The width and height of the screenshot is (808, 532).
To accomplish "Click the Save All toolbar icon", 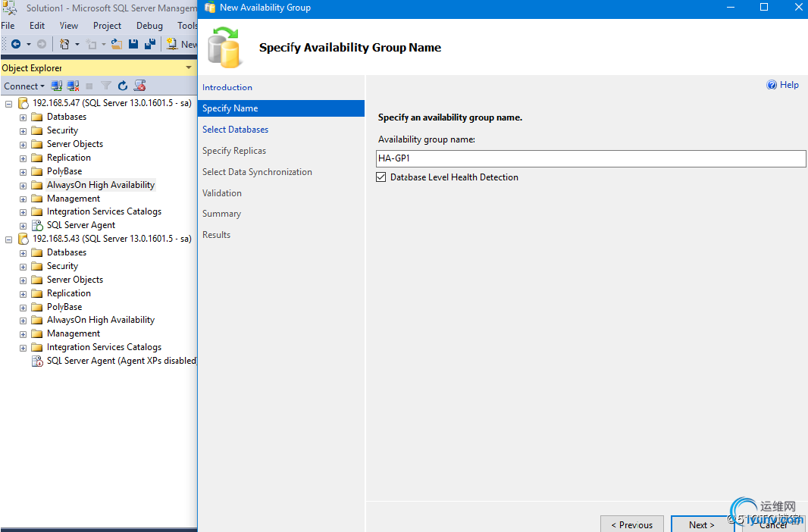I will [x=150, y=44].
